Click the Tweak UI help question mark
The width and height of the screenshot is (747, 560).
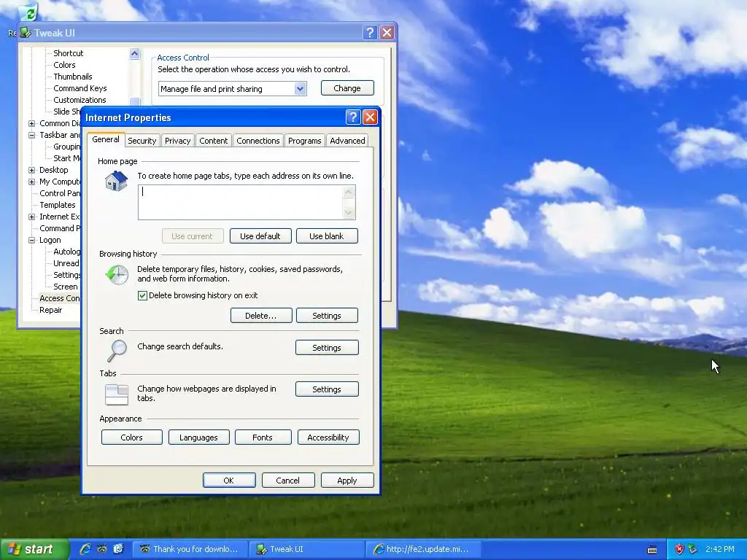pyautogui.click(x=370, y=32)
